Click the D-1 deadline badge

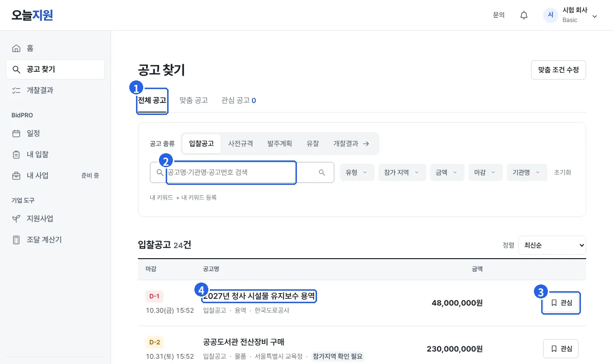(x=154, y=296)
